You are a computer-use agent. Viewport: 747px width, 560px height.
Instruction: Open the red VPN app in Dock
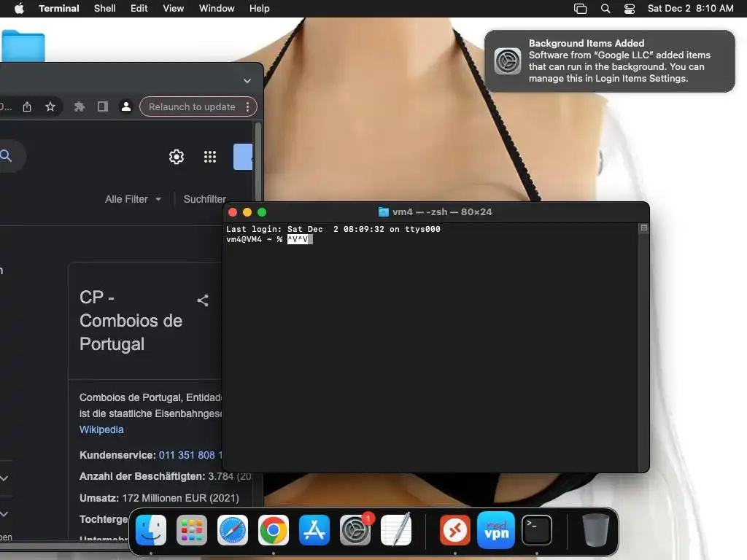pos(496,530)
